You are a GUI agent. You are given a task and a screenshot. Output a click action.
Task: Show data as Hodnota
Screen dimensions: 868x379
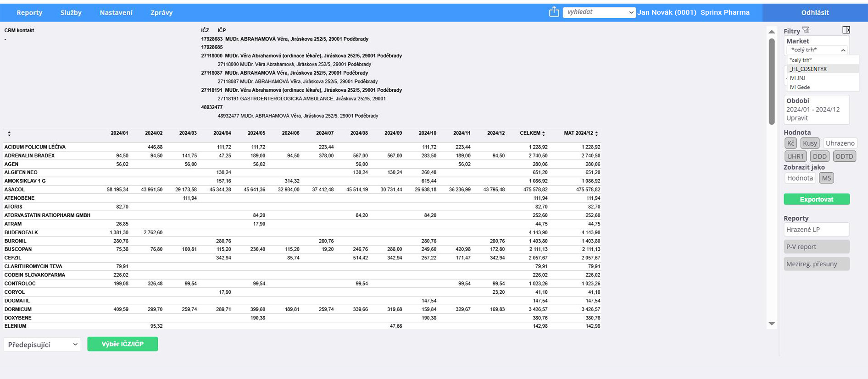point(800,178)
